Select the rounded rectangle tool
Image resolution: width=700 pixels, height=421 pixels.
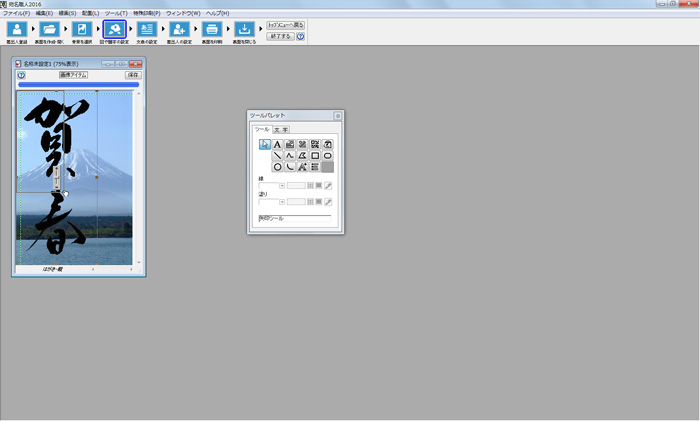328,156
